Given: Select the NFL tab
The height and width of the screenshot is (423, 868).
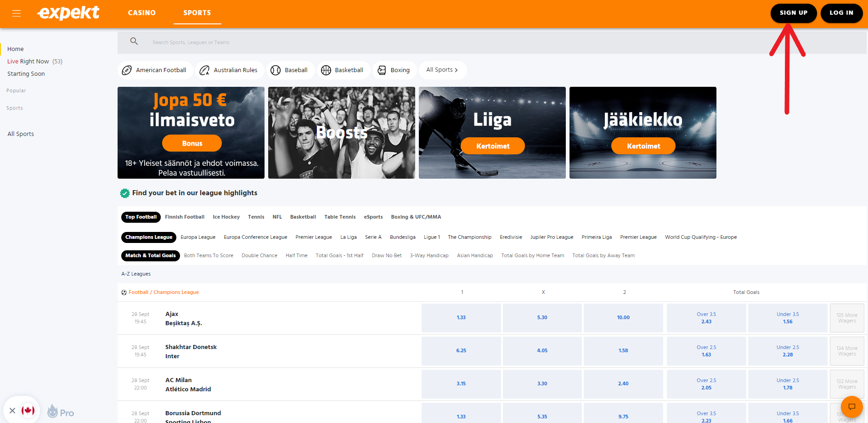Looking at the screenshot, I should coord(277,217).
